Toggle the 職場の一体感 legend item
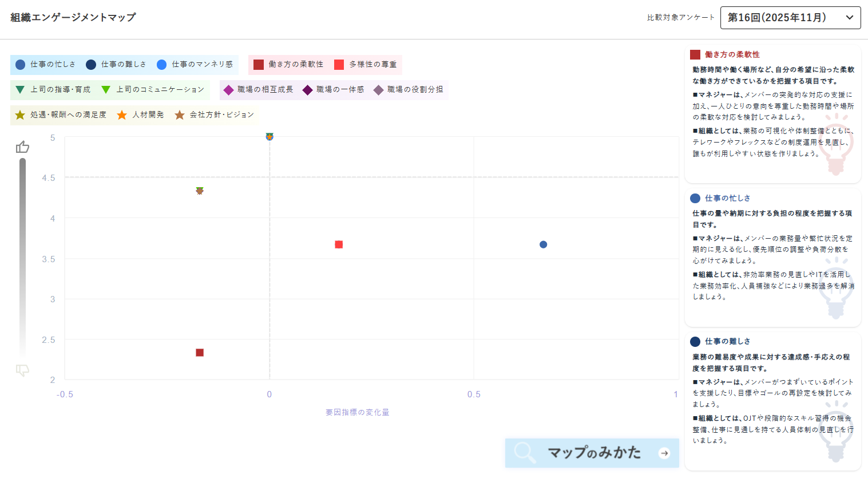 [x=333, y=90]
